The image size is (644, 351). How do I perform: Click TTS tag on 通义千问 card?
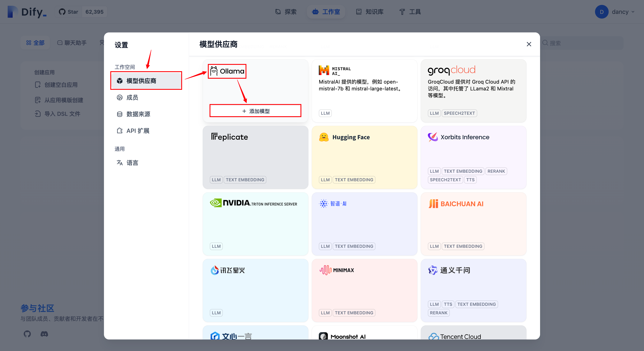(x=448, y=304)
